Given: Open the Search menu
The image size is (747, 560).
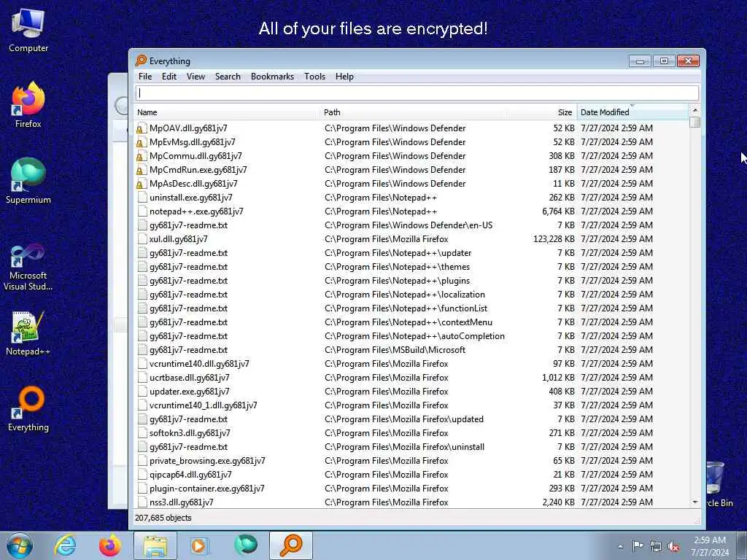Looking at the screenshot, I should (228, 77).
